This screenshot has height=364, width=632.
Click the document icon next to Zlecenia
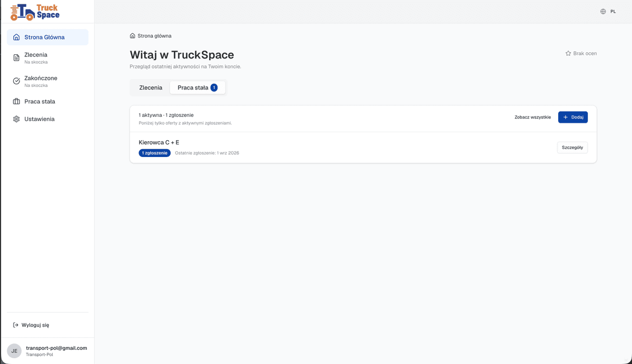[x=16, y=57]
